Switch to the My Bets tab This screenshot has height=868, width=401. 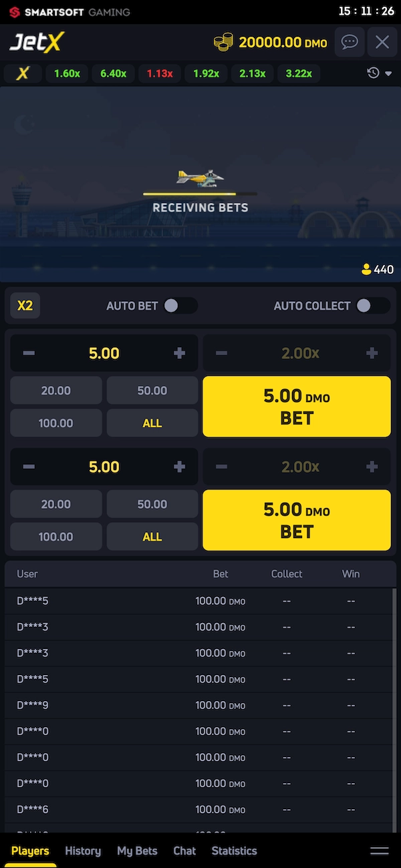pyautogui.click(x=136, y=851)
